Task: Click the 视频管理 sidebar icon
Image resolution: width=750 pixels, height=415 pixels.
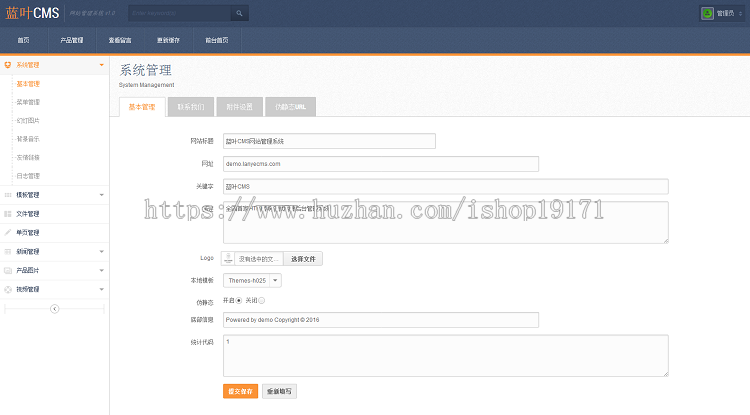Action: [8, 289]
